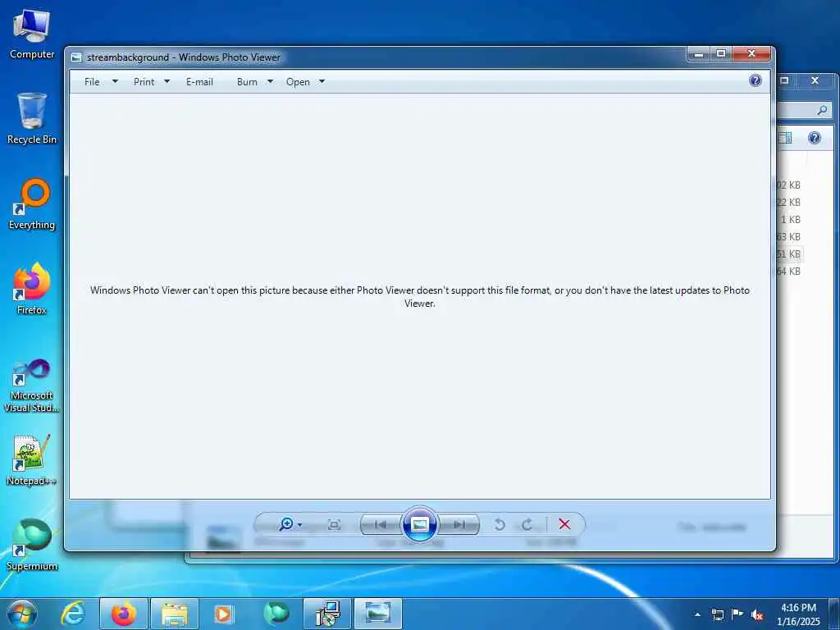The width and height of the screenshot is (840, 630).
Task: Expand the Open dropdown arrow
Action: tap(322, 81)
